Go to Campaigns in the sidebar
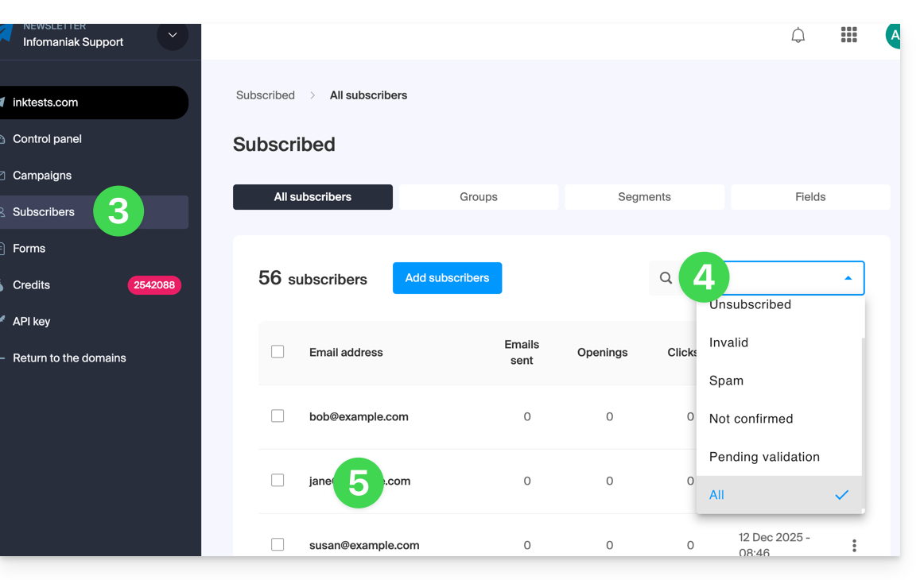Image resolution: width=924 pixels, height=580 pixels. (42, 176)
